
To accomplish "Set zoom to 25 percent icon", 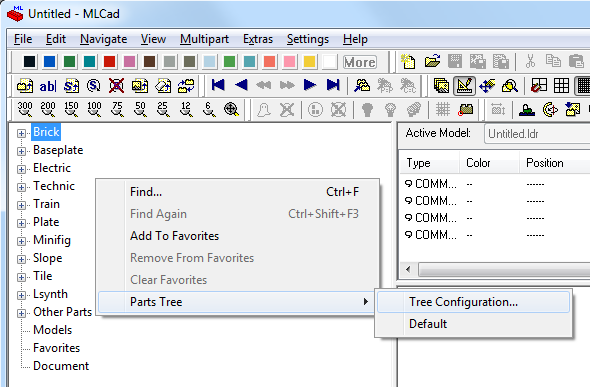I will pos(163,109).
